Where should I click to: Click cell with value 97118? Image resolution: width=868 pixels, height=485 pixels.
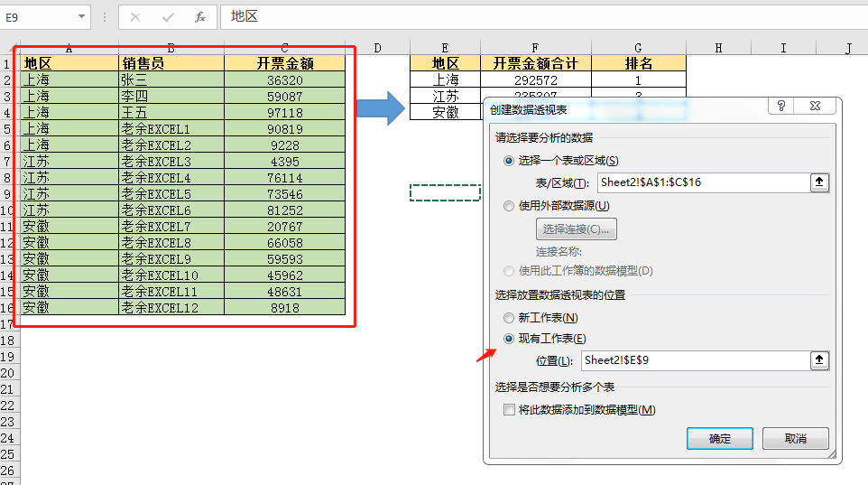[284, 113]
